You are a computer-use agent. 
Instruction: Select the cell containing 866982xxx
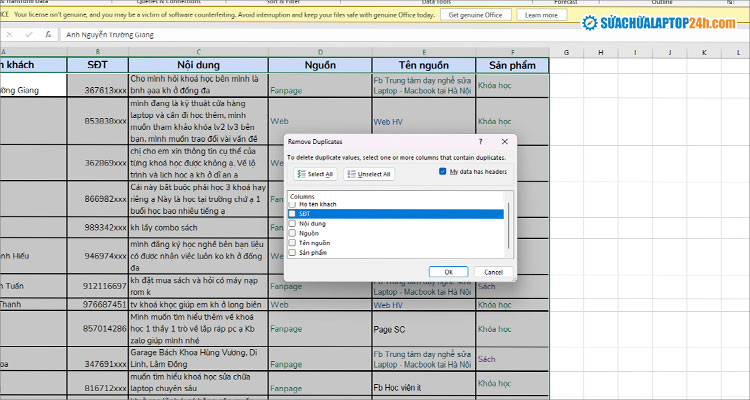pos(98,199)
